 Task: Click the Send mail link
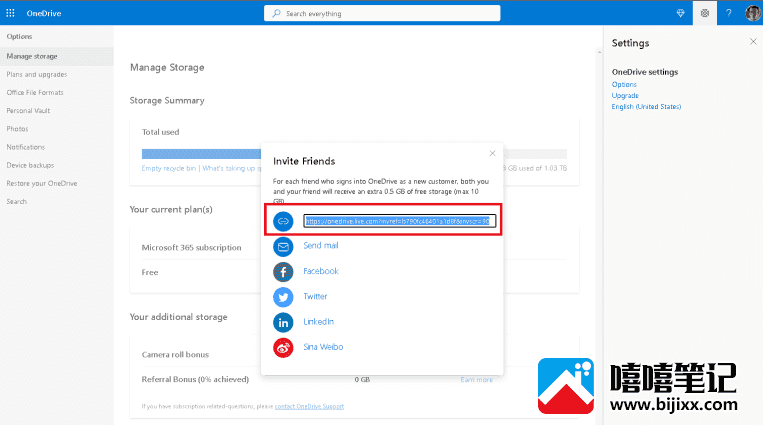321,245
